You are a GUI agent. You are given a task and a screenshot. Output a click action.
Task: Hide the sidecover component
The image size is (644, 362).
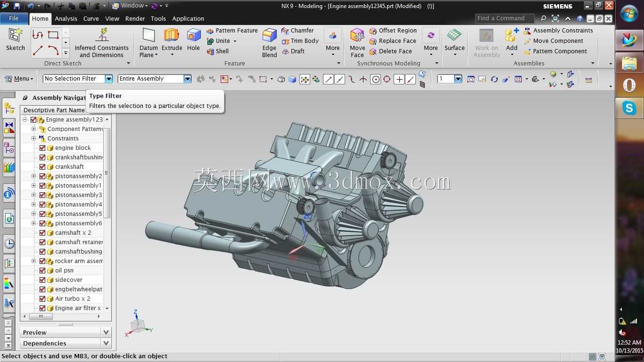pyautogui.click(x=42, y=280)
